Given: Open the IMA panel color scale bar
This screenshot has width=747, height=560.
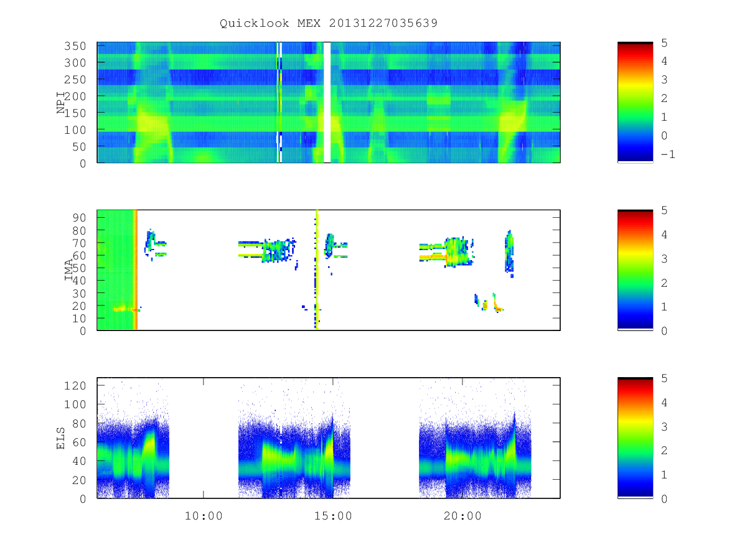Looking at the screenshot, I should [635, 270].
